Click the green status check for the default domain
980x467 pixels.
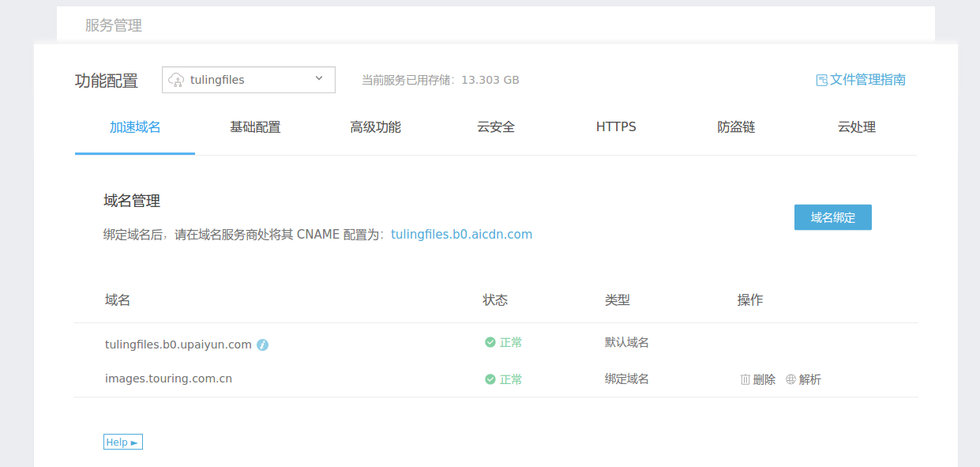click(491, 343)
